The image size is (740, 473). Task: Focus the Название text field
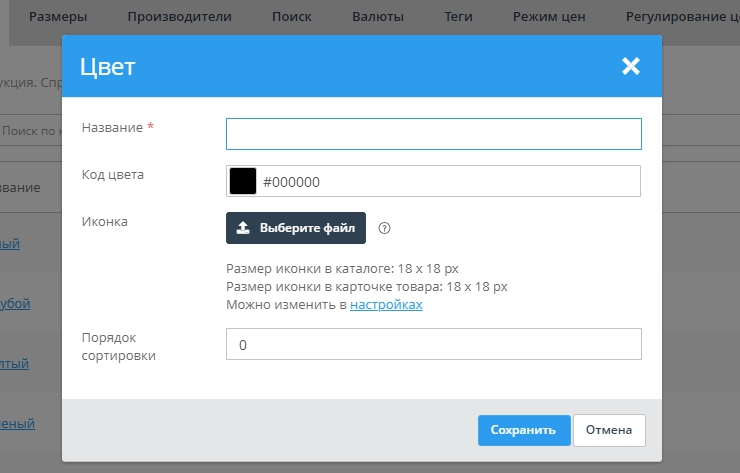pos(433,134)
